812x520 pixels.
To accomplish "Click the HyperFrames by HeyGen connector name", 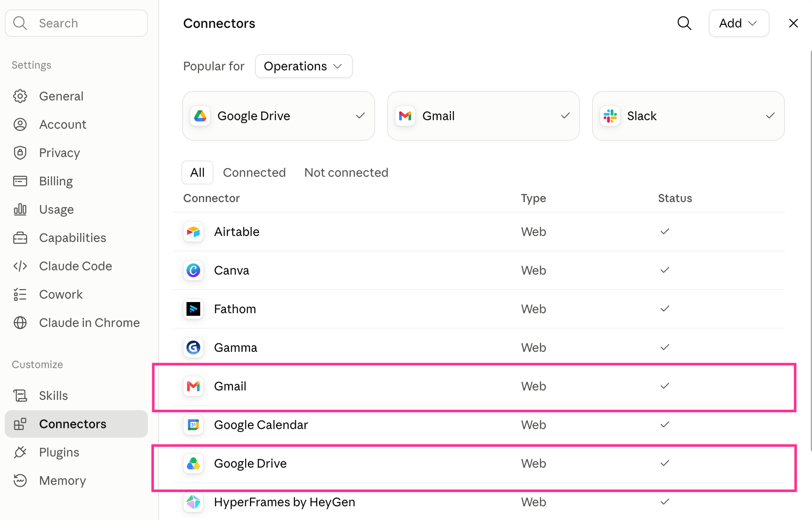I will click(285, 502).
